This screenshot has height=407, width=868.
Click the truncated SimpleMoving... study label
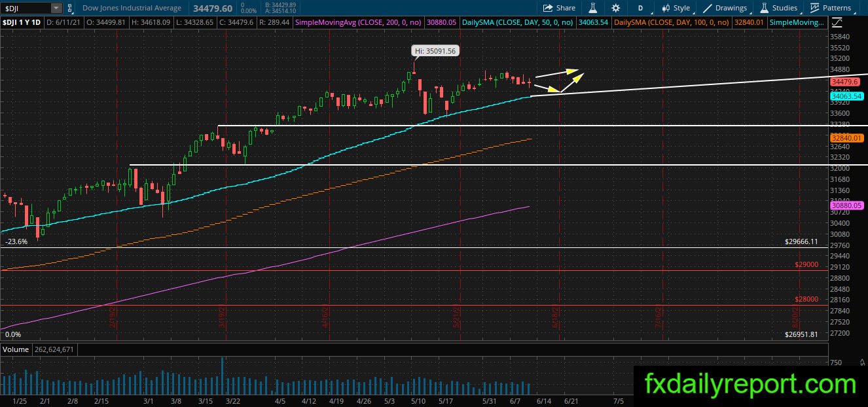(x=797, y=22)
